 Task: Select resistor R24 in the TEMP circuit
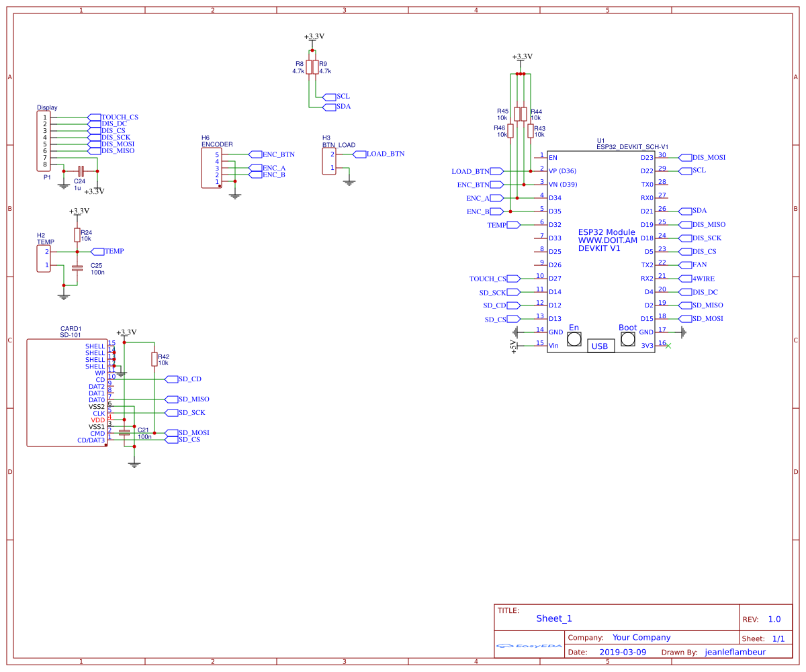tap(76, 236)
